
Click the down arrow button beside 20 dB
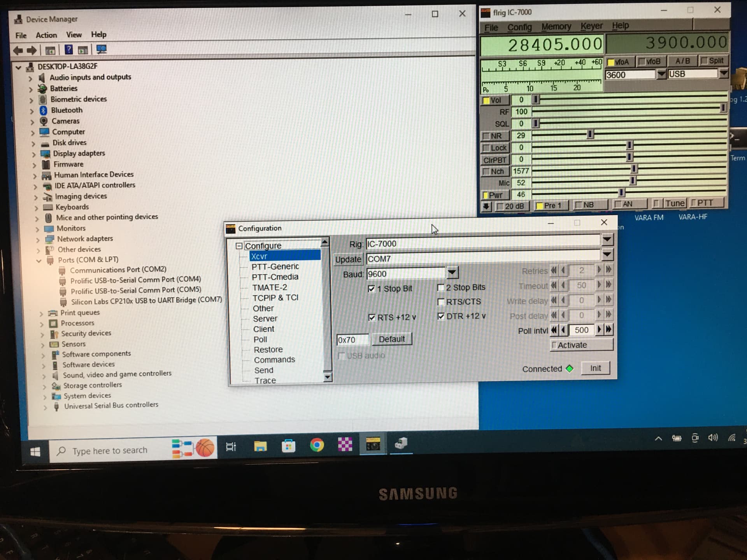click(486, 206)
